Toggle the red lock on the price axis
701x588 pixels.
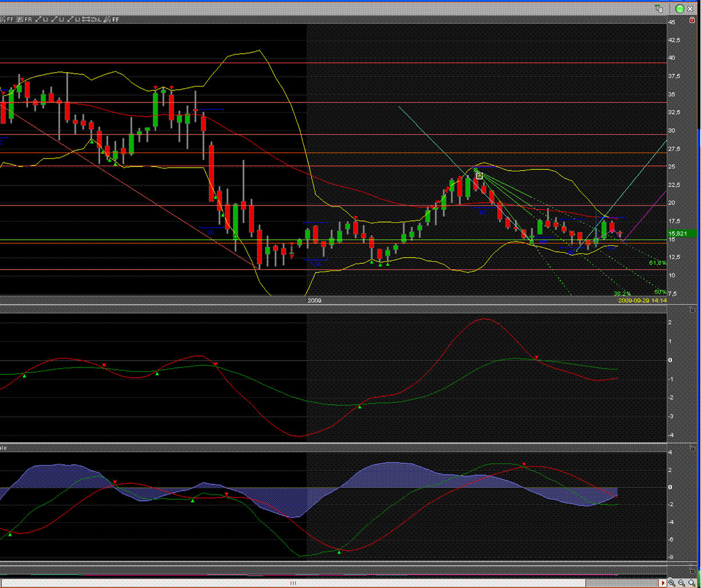[x=692, y=19]
